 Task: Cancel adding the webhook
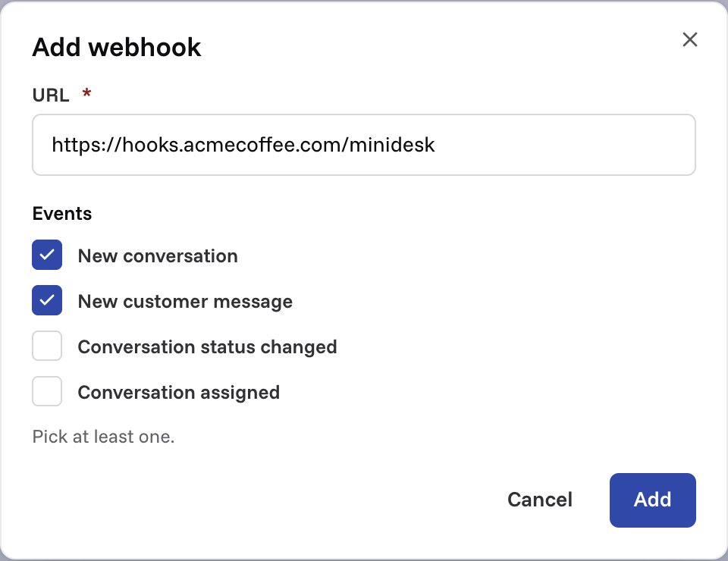click(539, 500)
